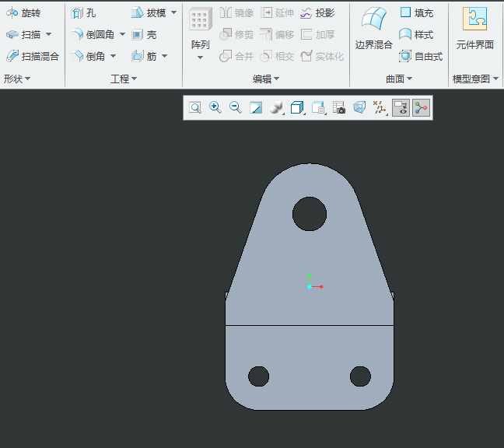Select the Chamfer (倒角) tool
Viewport: 504px width, 448px height.
(x=88, y=56)
